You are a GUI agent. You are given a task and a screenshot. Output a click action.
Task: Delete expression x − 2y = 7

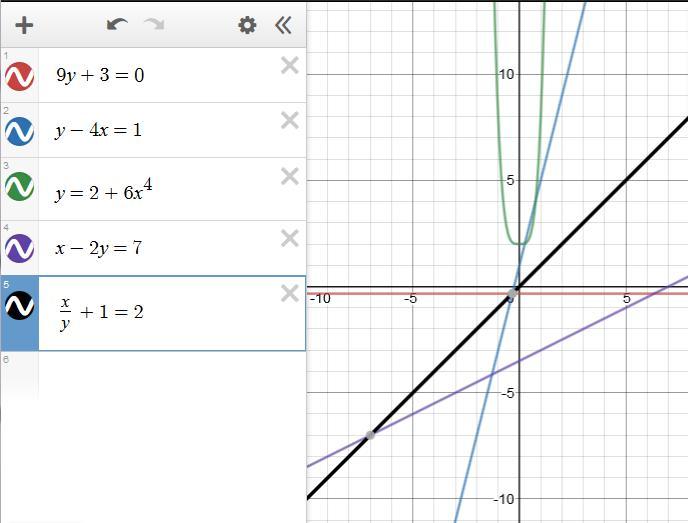[290, 238]
